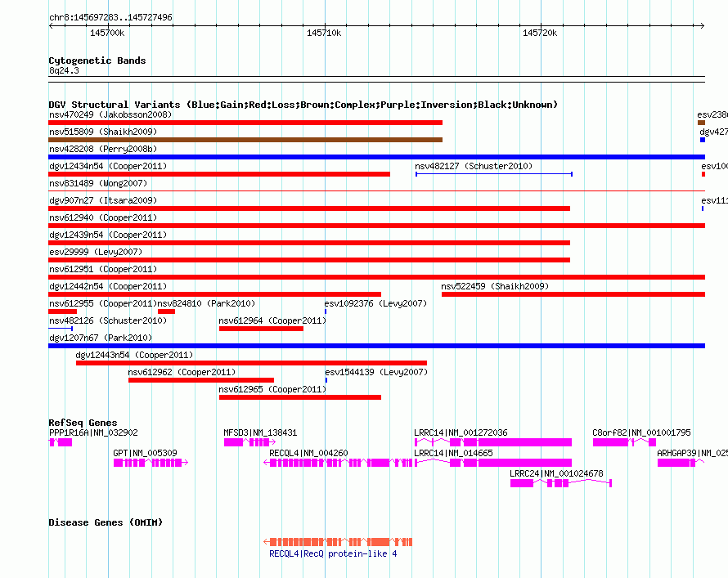728x578 pixels.
Task: Click the C8orf82|NM_001001795 gene model
Action: click(624, 442)
